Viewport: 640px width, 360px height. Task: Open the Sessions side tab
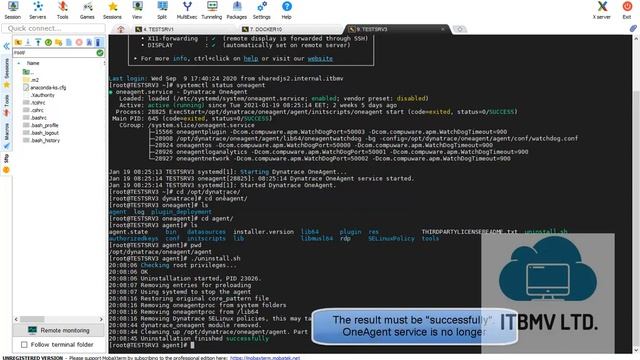point(6,73)
